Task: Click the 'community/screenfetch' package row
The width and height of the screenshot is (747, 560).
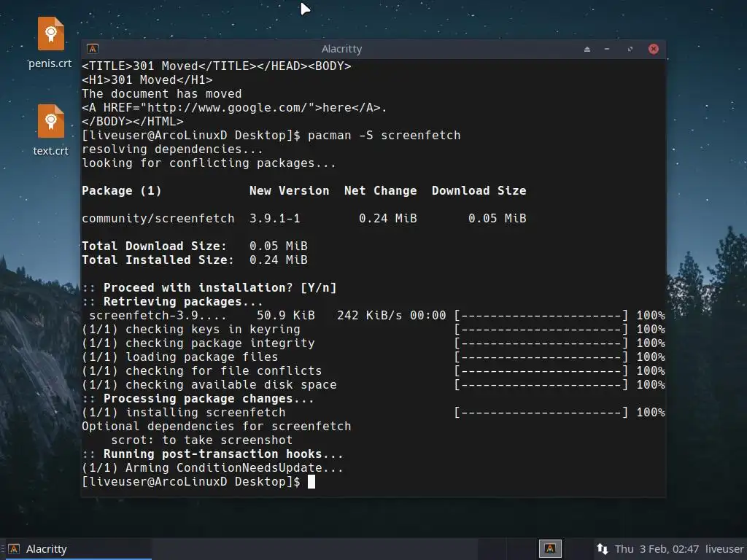Action: (x=304, y=218)
